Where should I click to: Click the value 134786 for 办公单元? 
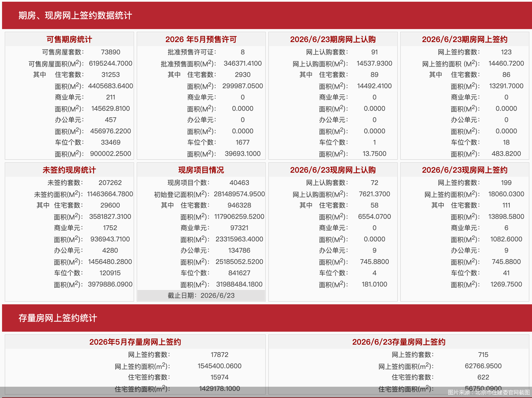(239, 250)
